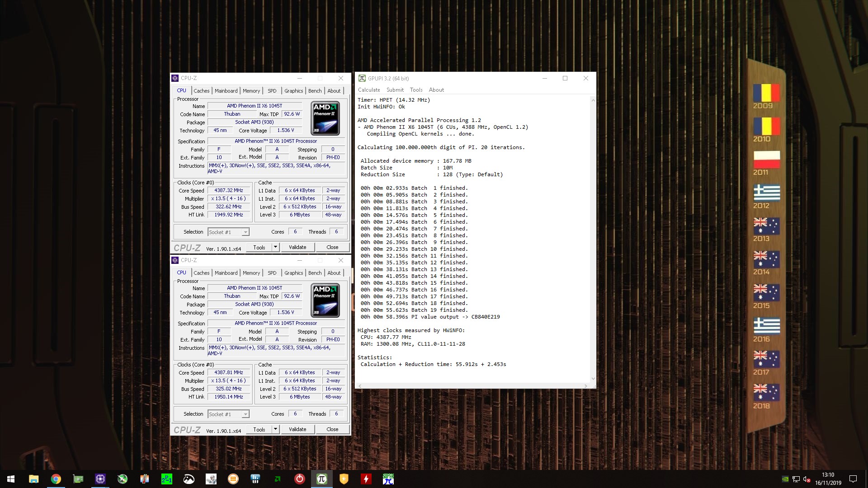Click the GPUPI window title icon
This screenshot has width=868, height=488.
(x=362, y=78)
